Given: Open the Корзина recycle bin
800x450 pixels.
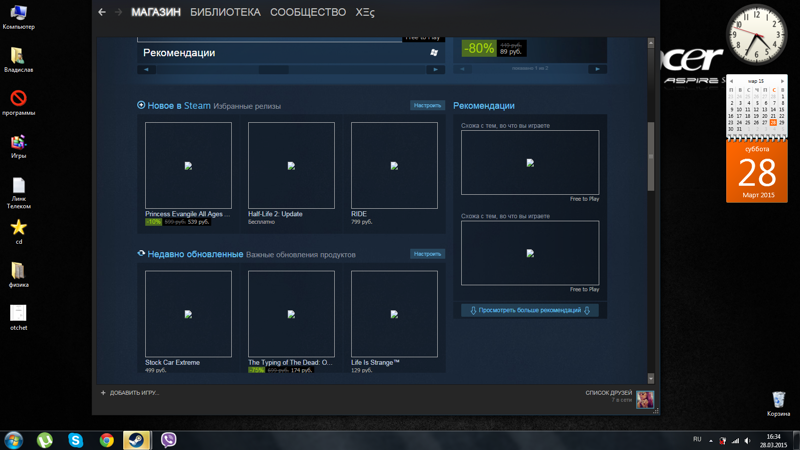Looking at the screenshot, I should click(779, 404).
